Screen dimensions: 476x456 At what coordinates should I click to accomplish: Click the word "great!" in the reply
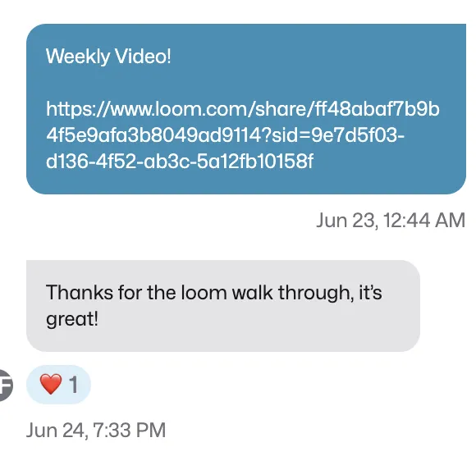[x=72, y=319]
